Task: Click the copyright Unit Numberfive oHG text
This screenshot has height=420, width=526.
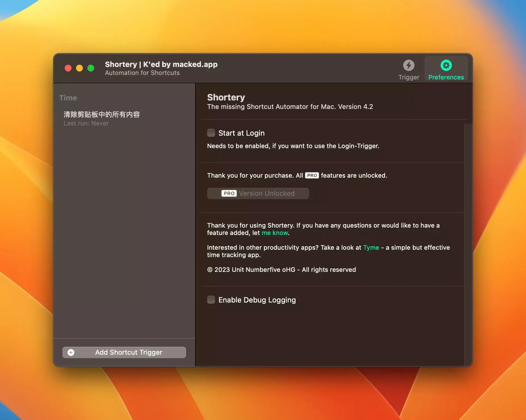Action: pos(281,270)
